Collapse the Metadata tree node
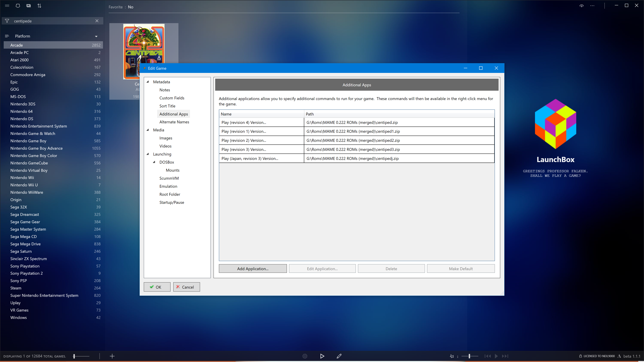The height and width of the screenshot is (362, 644). [x=148, y=82]
